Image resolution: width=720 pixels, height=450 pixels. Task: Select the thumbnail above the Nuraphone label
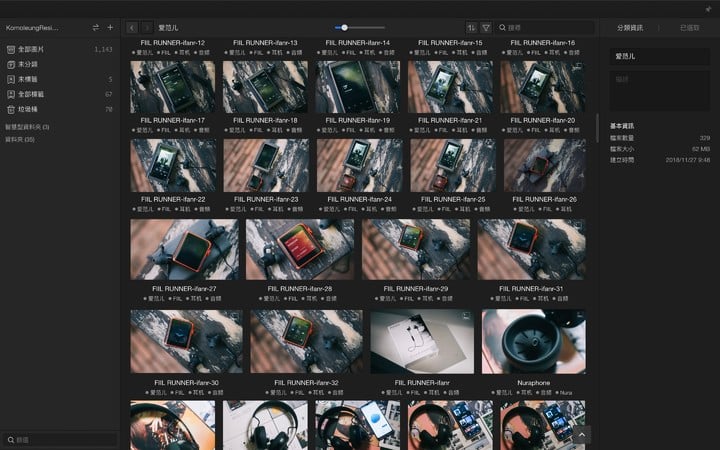534,342
